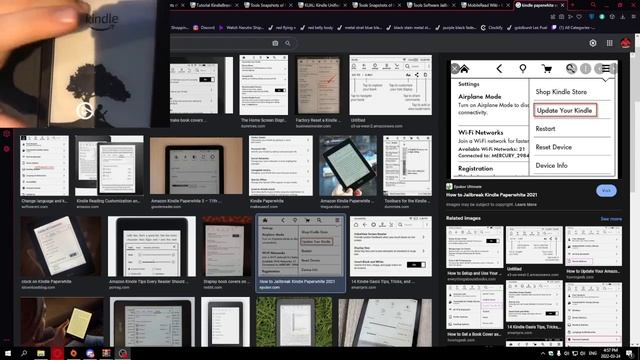Open Kindle Reading Customization thumbnail
Viewport: 640px width, 360px height.
tap(109, 166)
